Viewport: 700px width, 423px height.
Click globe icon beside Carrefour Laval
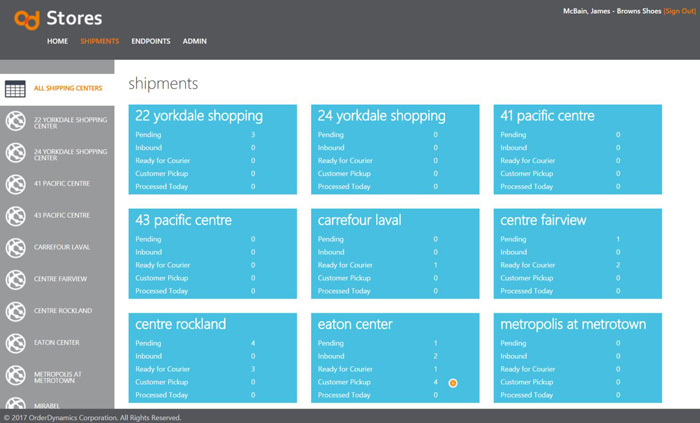tap(16, 248)
